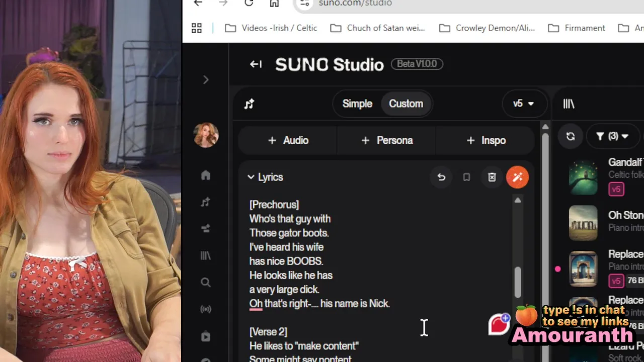The height and width of the screenshot is (362, 644).
Task: Select the Gandalf song thumbnail
Action: point(583,176)
